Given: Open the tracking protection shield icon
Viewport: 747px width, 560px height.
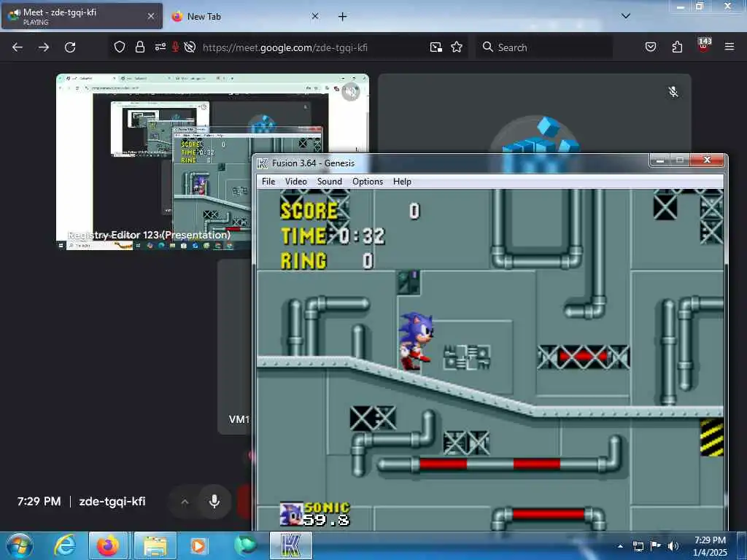Looking at the screenshot, I should point(120,47).
